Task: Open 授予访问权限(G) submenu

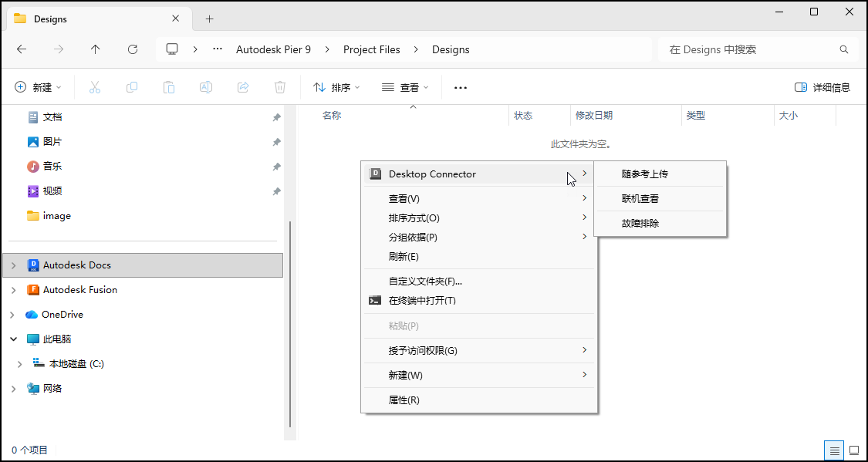Action: (479, 350)
